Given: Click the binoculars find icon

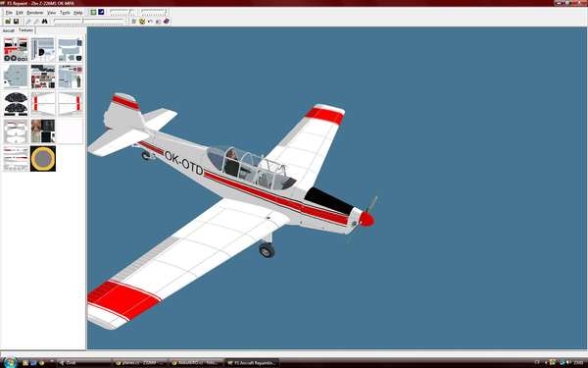Looking at the screenshot, I should pyautogui.click(x=45, y=22).
